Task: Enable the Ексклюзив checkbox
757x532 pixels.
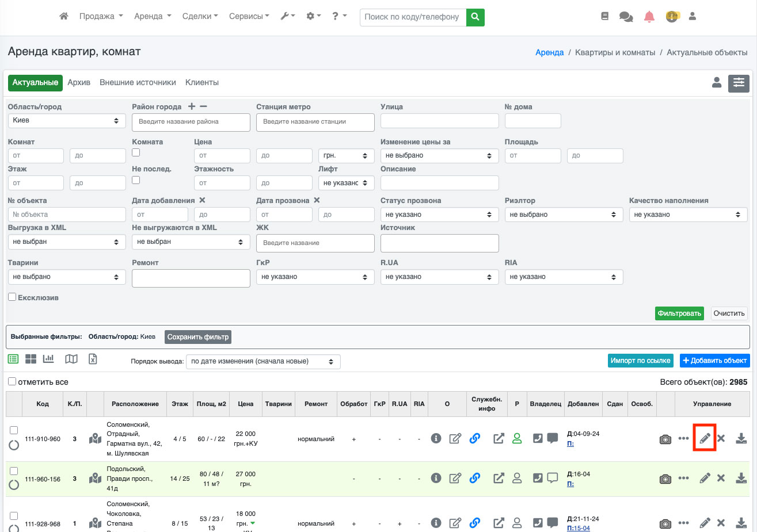Action: point(12,297)
